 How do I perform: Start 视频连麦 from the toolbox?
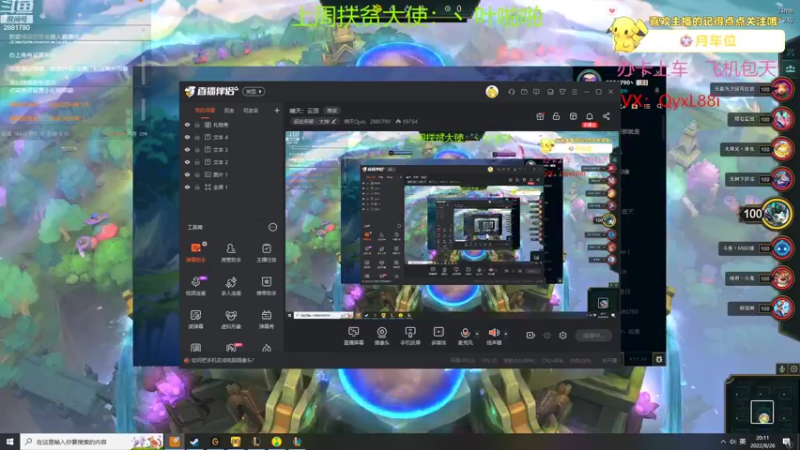tap(195, 286)
